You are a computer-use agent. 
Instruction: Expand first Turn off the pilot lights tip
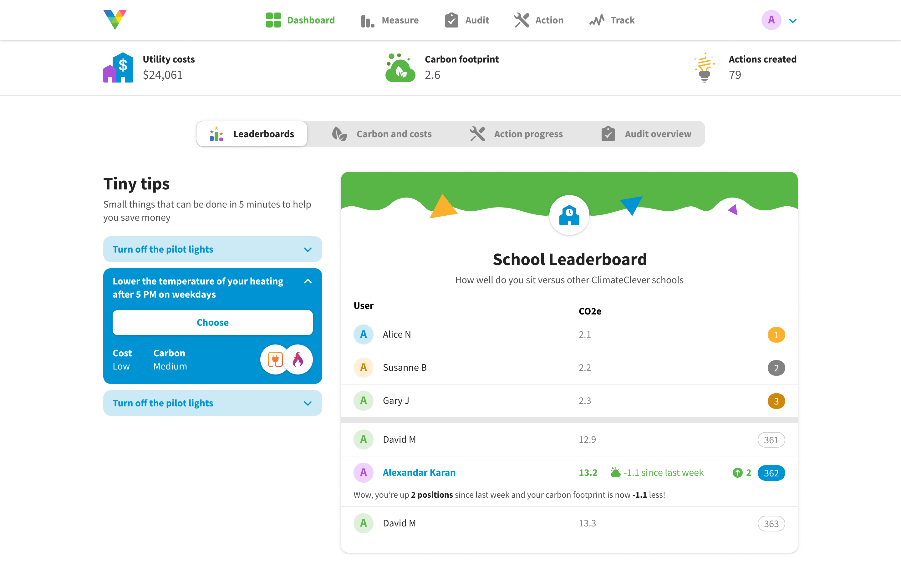308,249
